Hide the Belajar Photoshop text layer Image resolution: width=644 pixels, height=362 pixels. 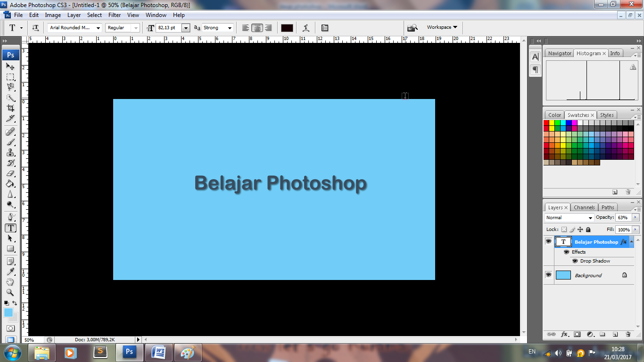[548, 241]
